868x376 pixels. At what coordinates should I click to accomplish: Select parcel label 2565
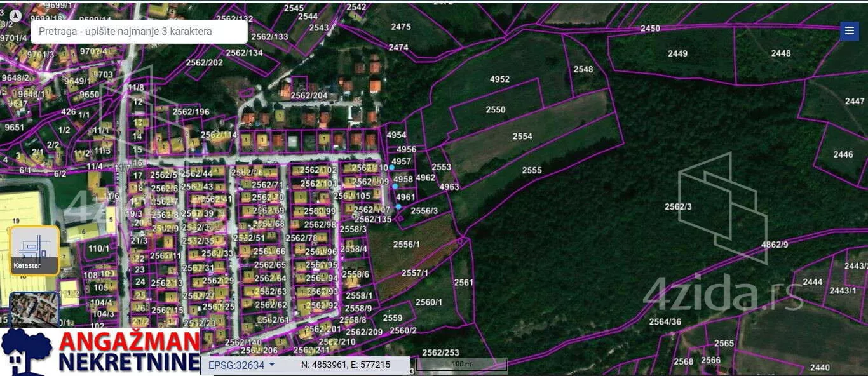click(x=724, y=343)
